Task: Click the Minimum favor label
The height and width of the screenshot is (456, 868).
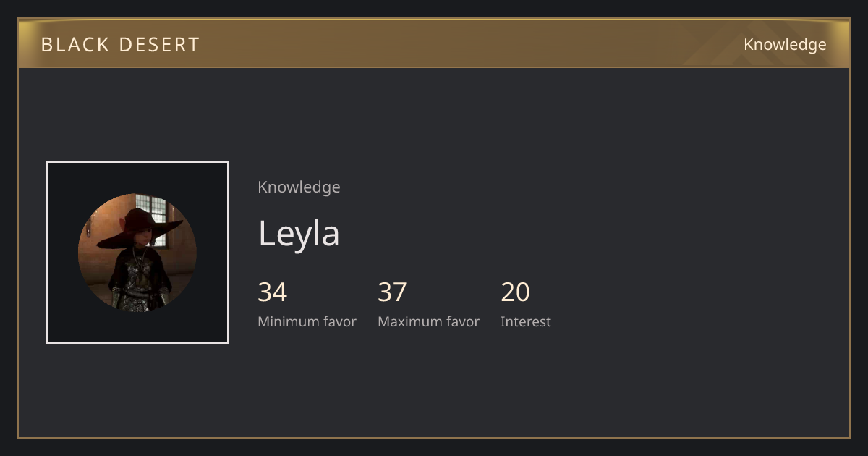Action: click(307, 321)
